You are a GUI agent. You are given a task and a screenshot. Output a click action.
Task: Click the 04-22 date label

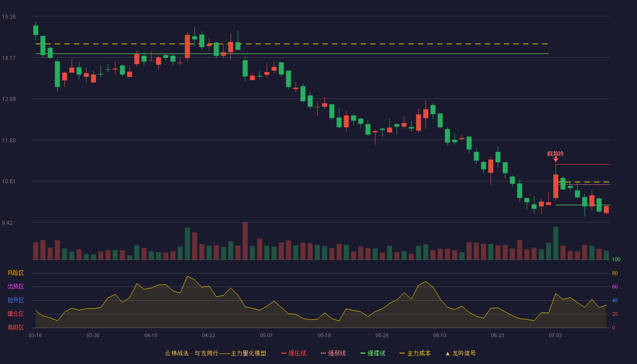pos(208,335)
